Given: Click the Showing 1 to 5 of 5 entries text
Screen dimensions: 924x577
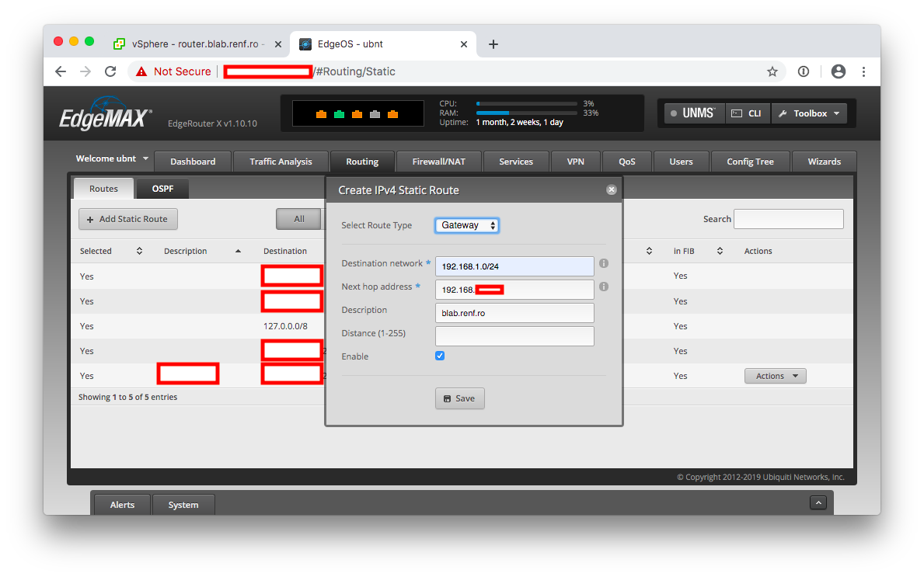Looking at the screenshot, I should coord(128,397).
